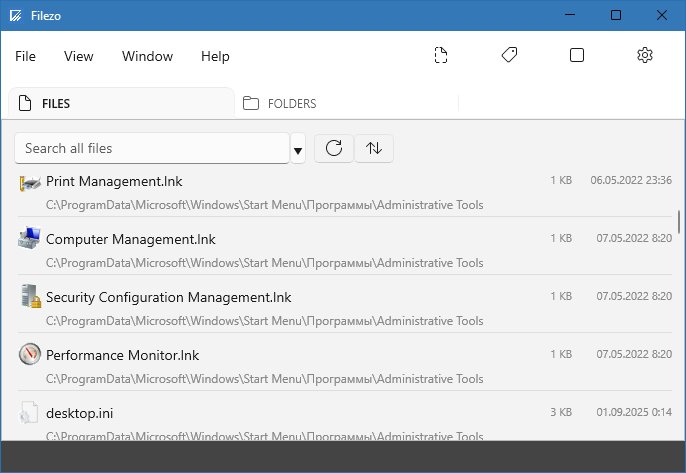Click the rounded square icon in toolbar
This screenshot has width=686, height=473.
[x=577, y=55]
